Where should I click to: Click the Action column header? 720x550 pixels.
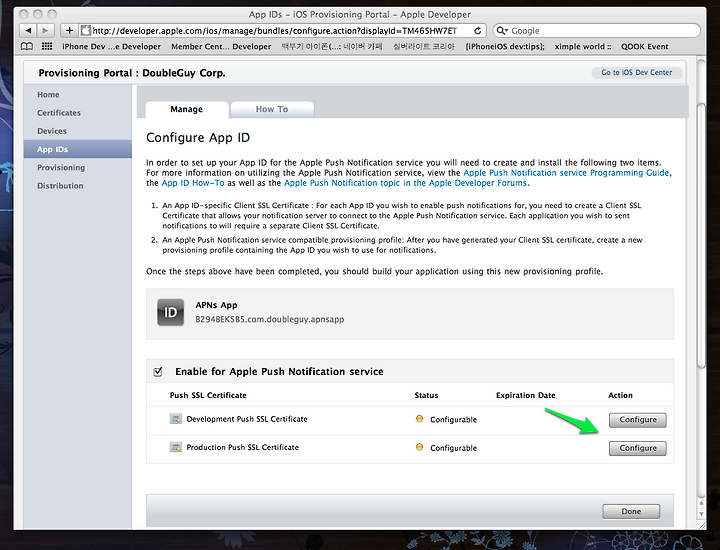coord(620,395)
